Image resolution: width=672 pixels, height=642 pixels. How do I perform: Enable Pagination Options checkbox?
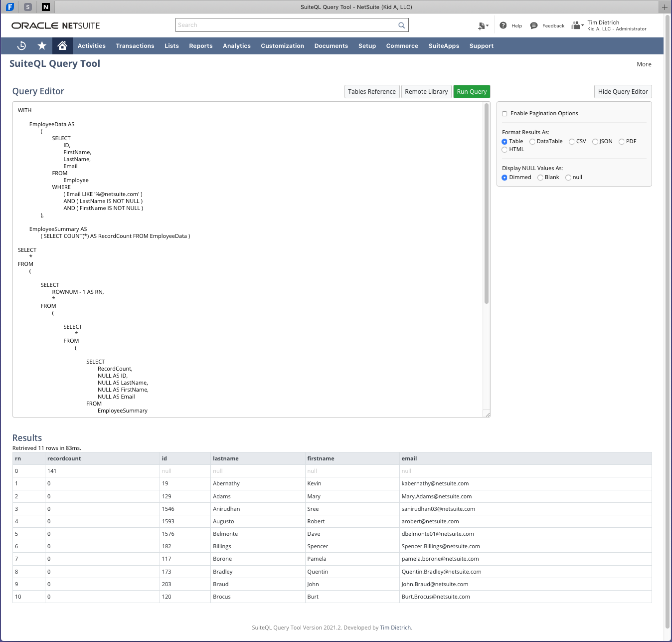tap(504, 114)
